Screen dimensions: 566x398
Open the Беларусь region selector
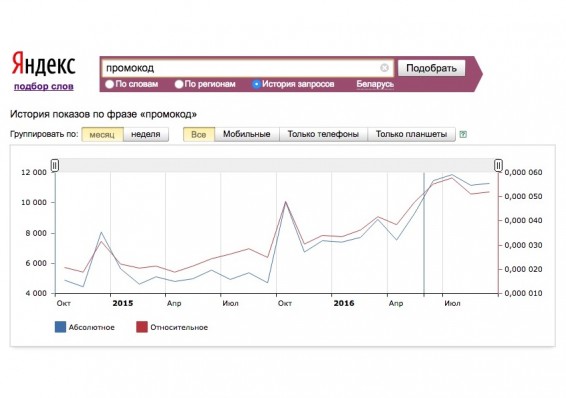[375, 84]
